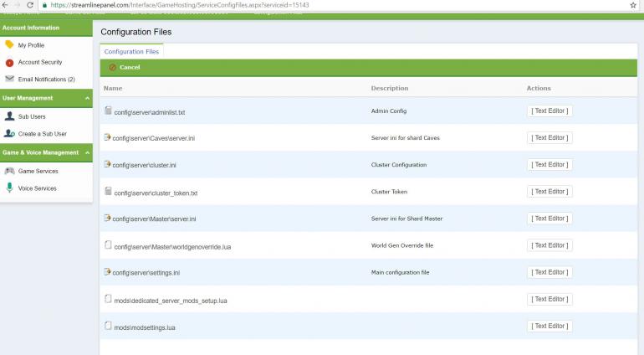Click the Account Security alert icon
644x355 pixels.
pos(9,62)
